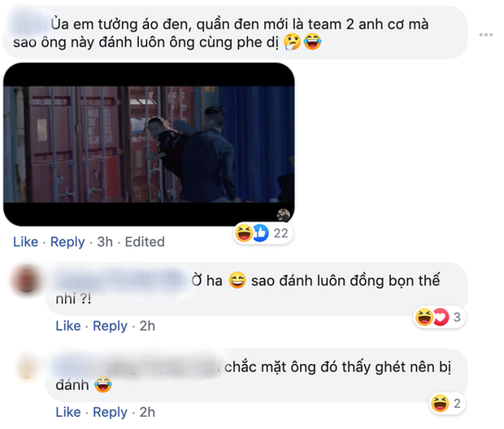The image size is (504, 429).
Task: View the 2 haha reactions on last reply
Action: pos(447,403)
